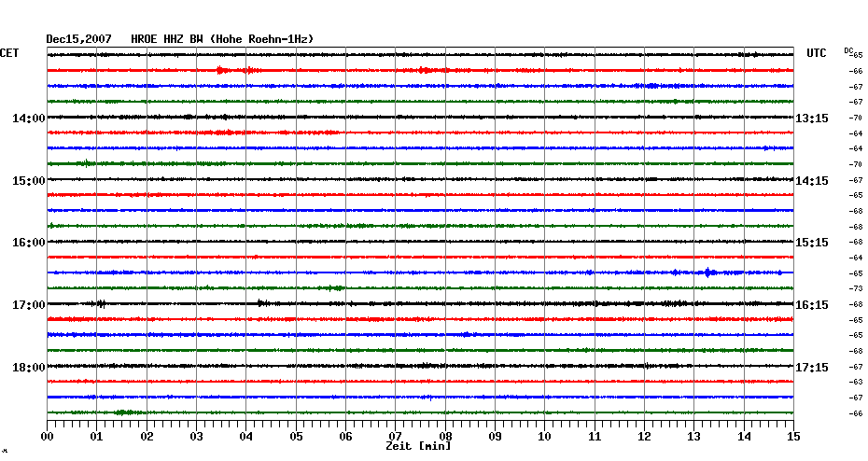Click the -73 DC offset value
Image resolution: width=868 pixels, height=461 pixels.
[856, 289]
